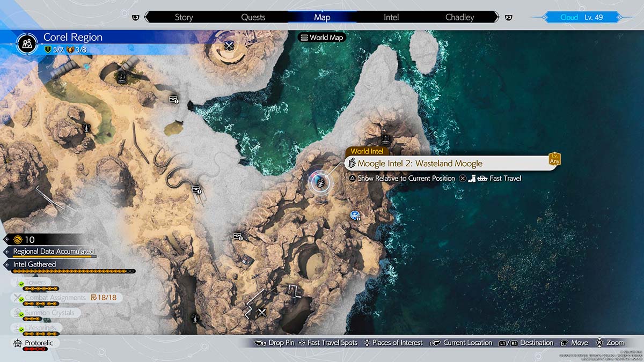This screenshot has width=644, height=362.
Task: Click the crossed-swords combat marker near top
Action: tap(229, 46)
